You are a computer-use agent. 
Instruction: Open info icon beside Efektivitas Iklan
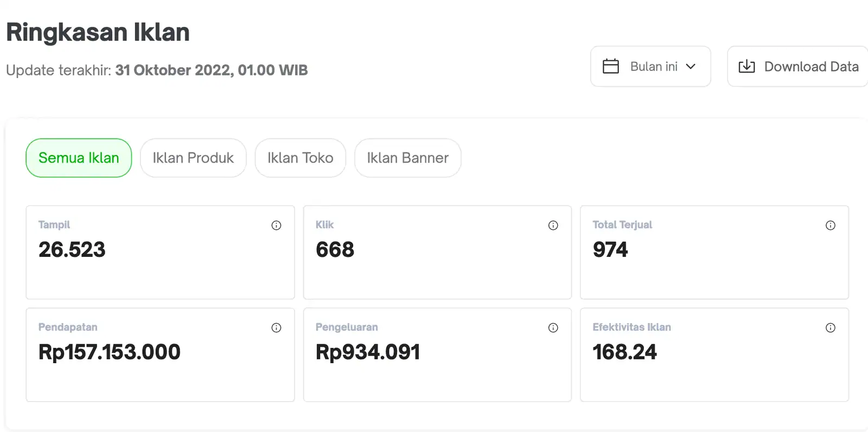[x=830, y=328]
